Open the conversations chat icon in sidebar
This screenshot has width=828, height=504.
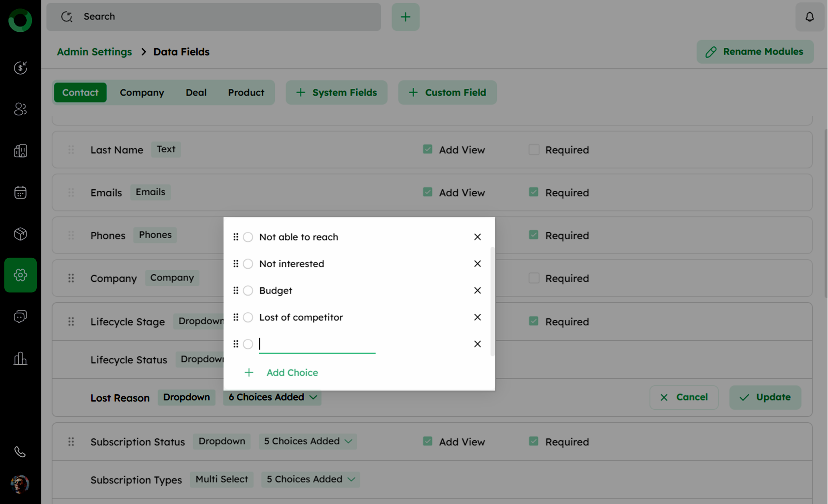[20, 317]
